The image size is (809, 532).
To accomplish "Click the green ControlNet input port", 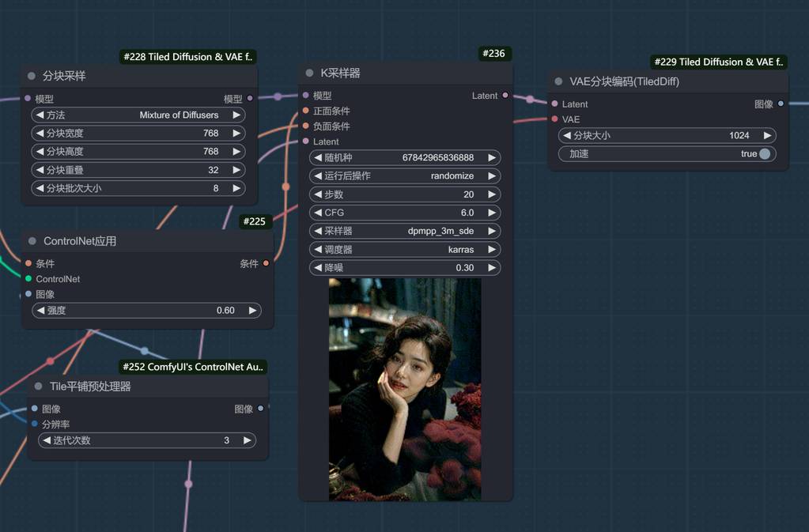I will click(28, 279).
